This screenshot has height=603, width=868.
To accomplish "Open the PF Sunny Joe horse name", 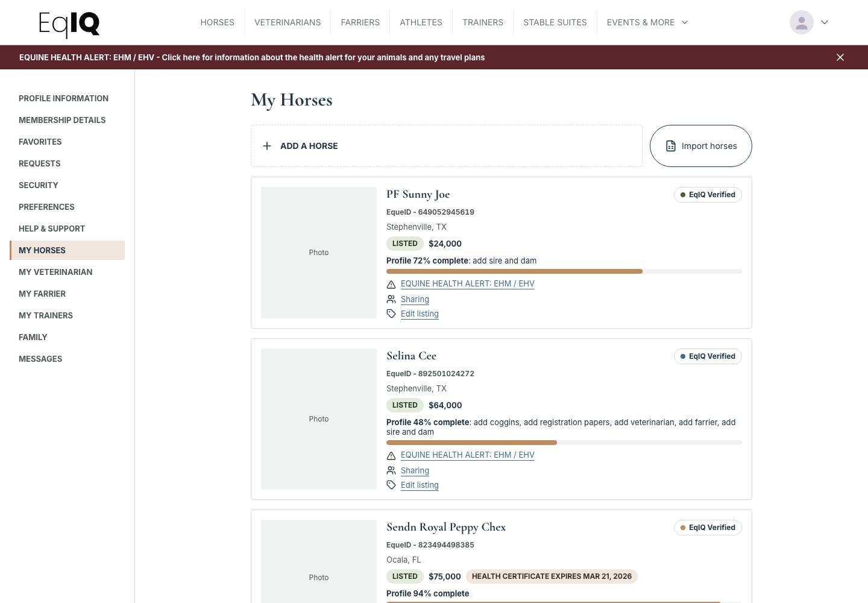I will [418, 194].
